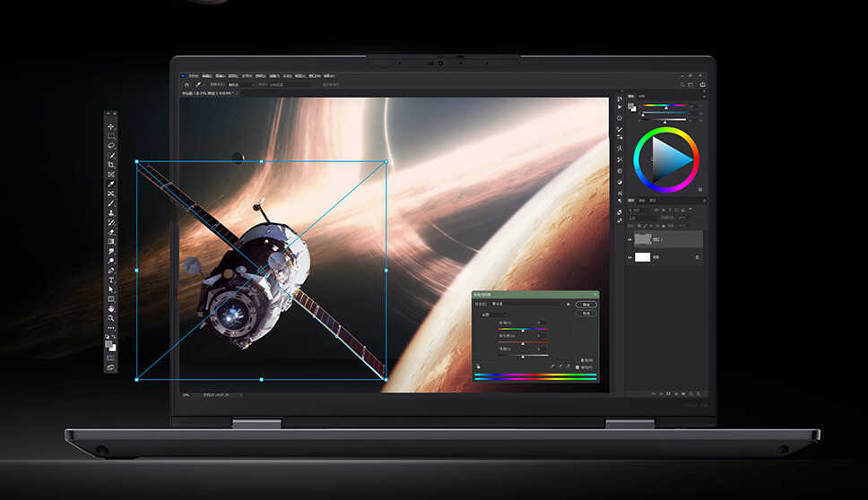Select the Type tool

(x=110, y=280)
